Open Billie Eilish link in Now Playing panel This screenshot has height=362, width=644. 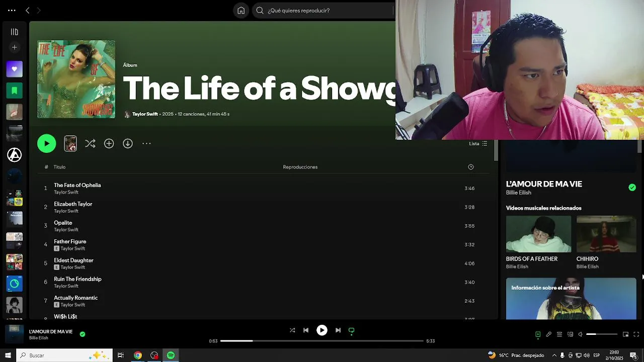point(518,193)
